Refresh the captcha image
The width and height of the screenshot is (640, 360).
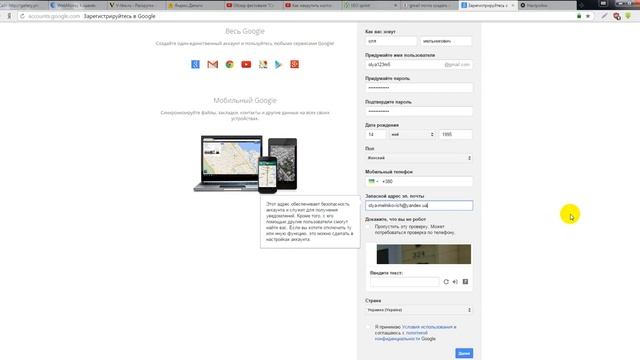point(446,282)
